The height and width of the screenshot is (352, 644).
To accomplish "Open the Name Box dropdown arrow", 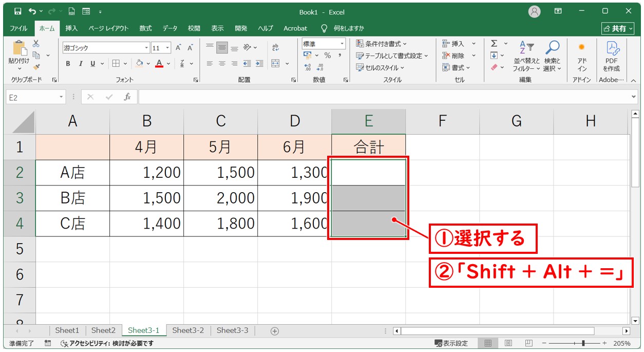I will [x=62, y=97].
